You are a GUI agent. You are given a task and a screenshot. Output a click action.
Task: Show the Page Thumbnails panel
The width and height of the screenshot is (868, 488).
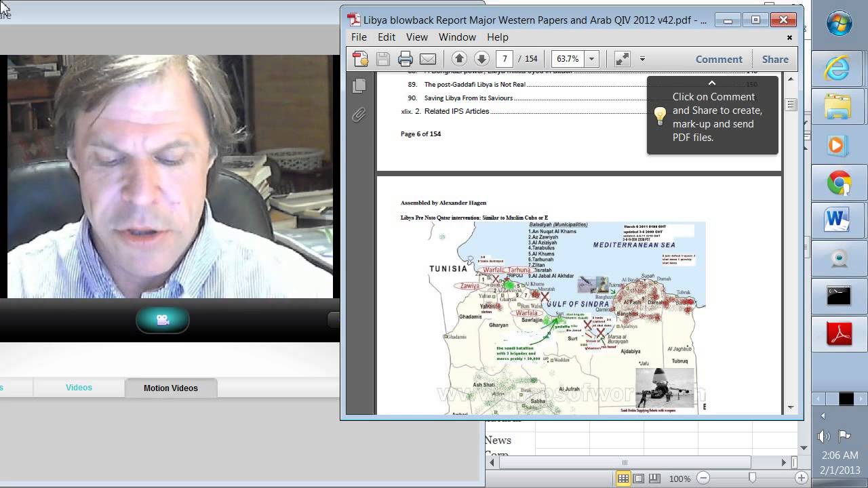[359, 85]
